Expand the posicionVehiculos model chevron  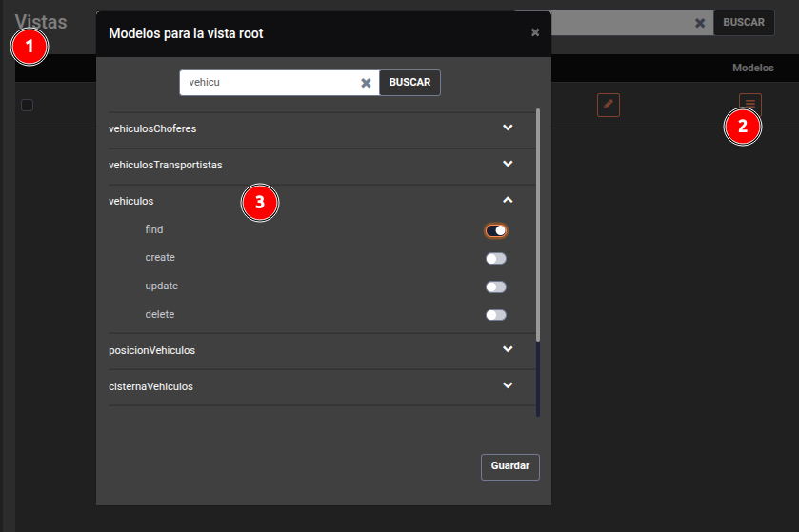pyautogui.click(x=508, y=350)
